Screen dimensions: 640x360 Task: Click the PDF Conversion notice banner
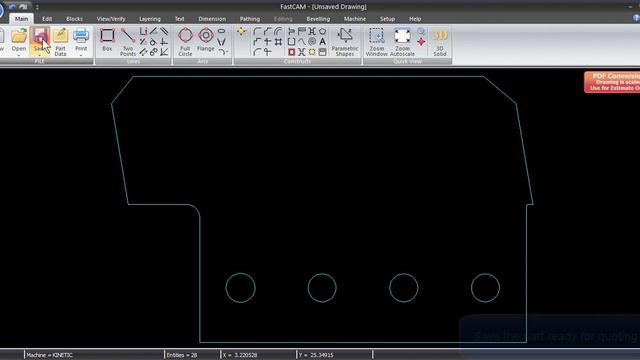(x=612, y=82)
